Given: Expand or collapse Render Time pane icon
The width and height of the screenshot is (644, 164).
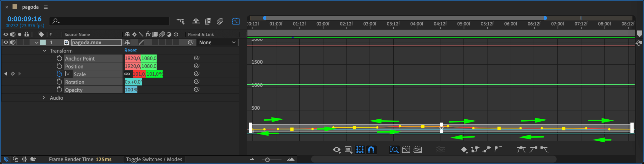Looking at the screenshot, I should pos(33,159).
